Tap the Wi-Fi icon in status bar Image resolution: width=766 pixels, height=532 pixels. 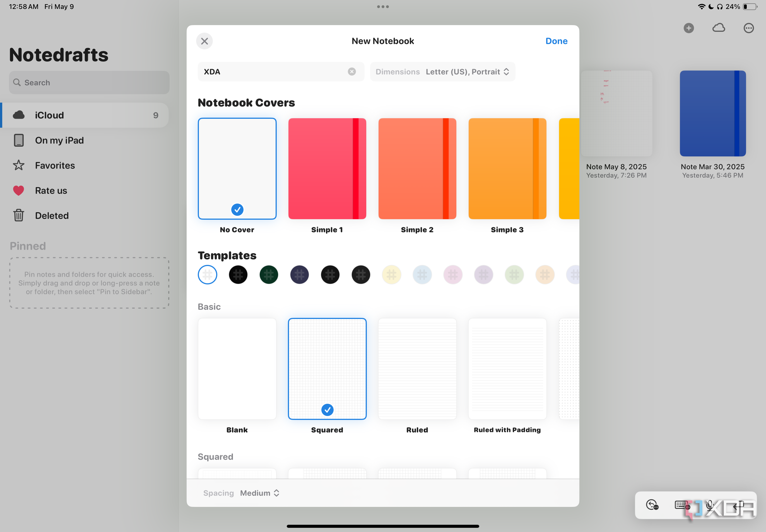coord(701,7)
